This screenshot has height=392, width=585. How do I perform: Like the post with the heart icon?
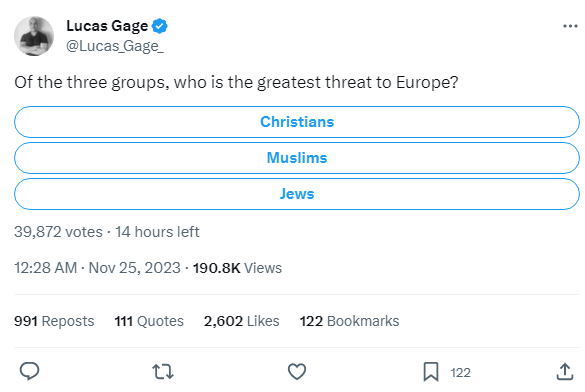pos(297,371)
